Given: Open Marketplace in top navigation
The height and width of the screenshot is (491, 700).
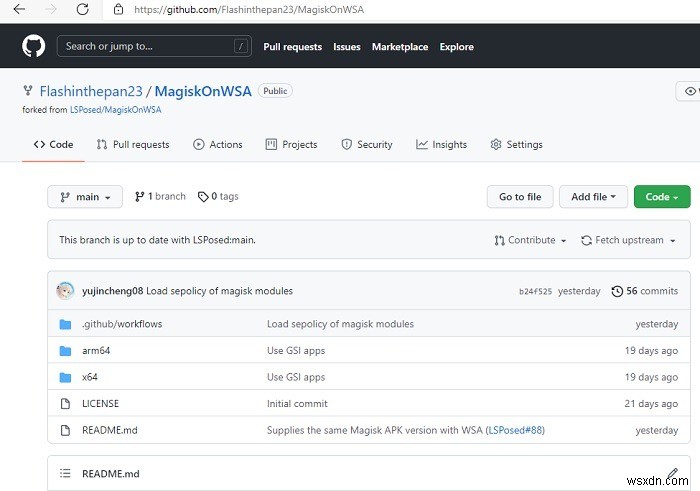Looking at the screenshot, I should (x=400, y=47).
